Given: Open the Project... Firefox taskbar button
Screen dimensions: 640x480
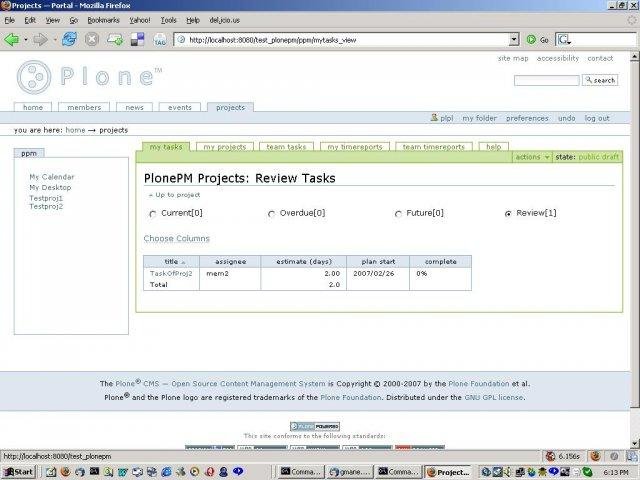Looking at the screenshot, I should pyautogui.click(x=448, y=472).
